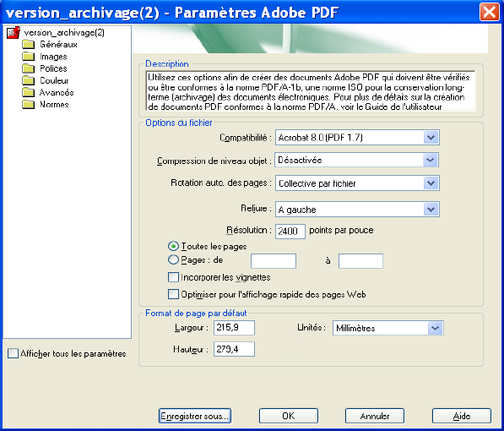Open the Généraux folder icon

coord(29,44)
